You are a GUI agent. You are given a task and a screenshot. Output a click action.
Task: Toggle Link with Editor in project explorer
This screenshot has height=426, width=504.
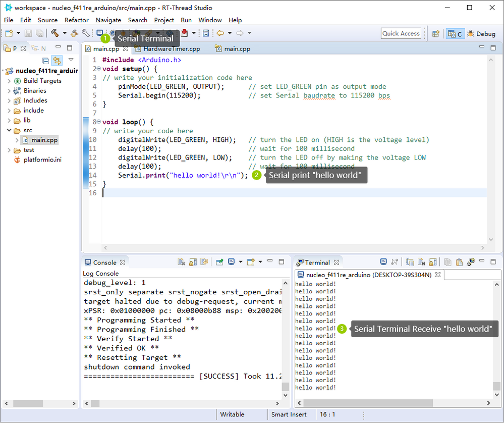pyautogui.click(x=57, y=60)
